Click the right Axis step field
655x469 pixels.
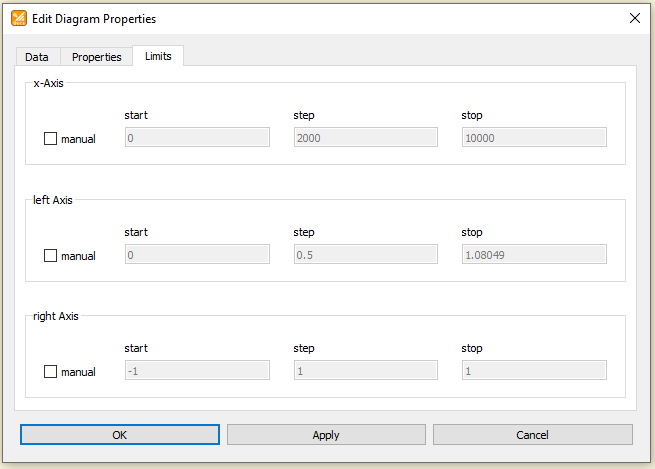click(x=366, y=370)
